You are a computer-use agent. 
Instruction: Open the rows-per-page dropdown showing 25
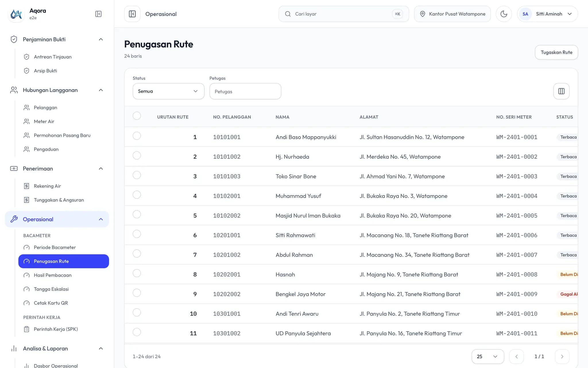(x=488, y=356)
